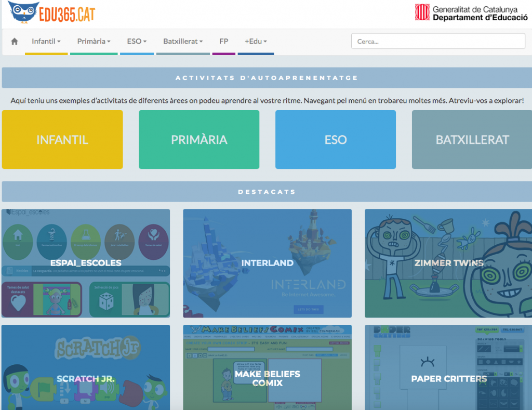Expand the Batxillerat navbar dropdown
Screen dimensions: 532x410
183,42
